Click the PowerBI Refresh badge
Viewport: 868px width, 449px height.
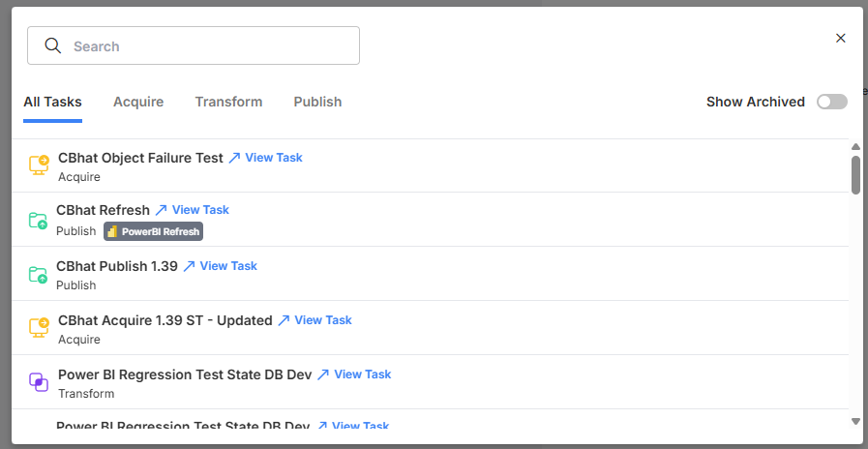coord(153,231)
